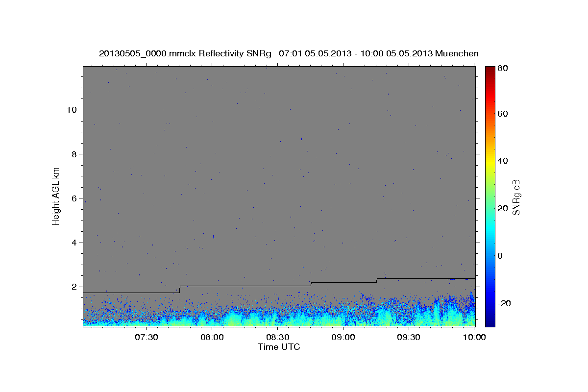Click the height axis label 10
588x392 pixels.
point(73,109)
